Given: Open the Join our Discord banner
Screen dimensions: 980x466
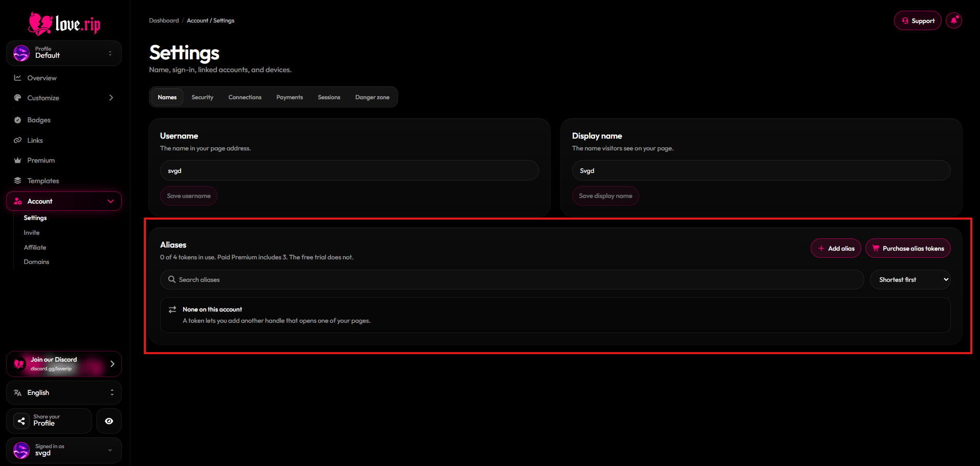Looking at the screenshot, I should (64, 364).
